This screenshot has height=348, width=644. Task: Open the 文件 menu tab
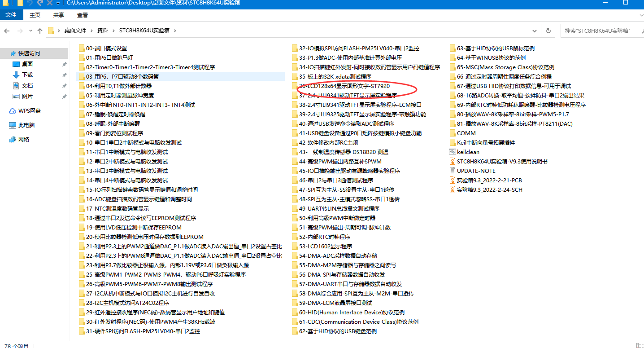[x=11, y=15]
